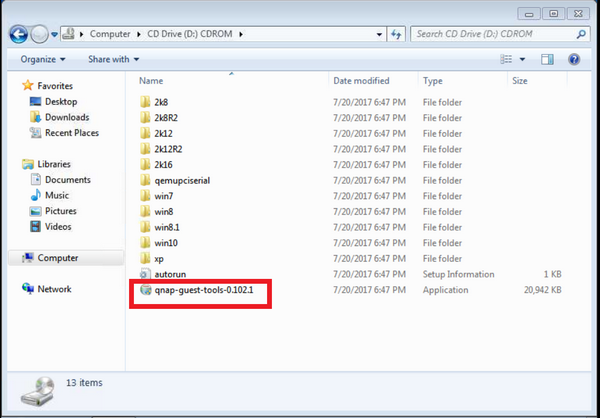The height and width of the screenshot is (418, 600).
Task: Select Libraries in the navigation pane
Action: pos(54,164)
